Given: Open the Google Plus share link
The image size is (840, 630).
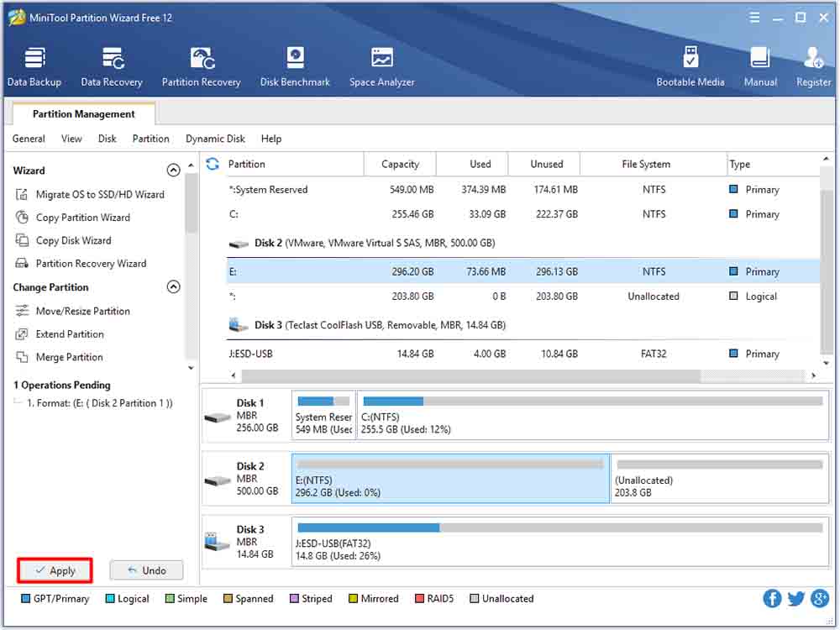Looking at the screenshot, I should 820,598.
